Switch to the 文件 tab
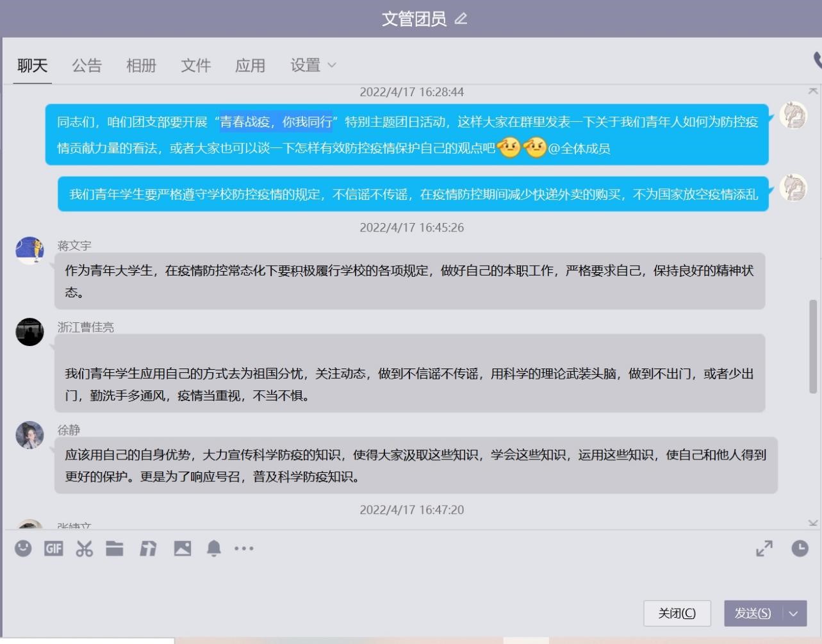 click(x=195, y=65)
